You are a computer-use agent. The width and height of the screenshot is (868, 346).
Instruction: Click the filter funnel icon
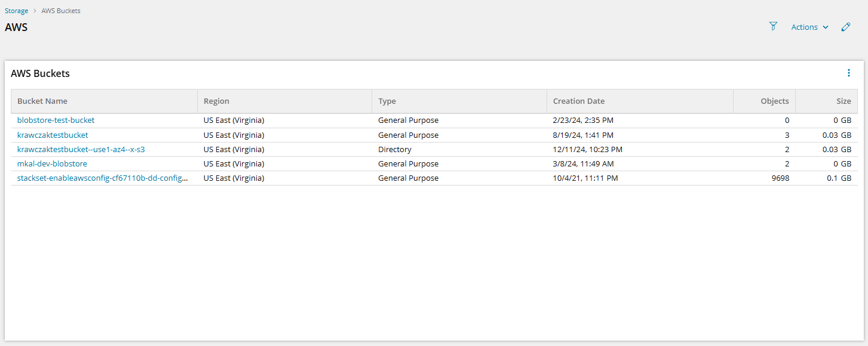[x=773, y=26]
